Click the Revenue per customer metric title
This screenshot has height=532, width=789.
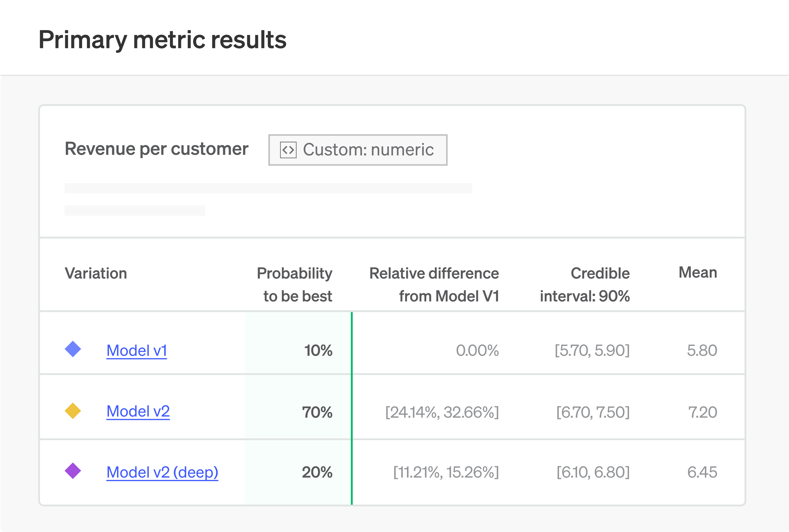(x=156, y=149)
